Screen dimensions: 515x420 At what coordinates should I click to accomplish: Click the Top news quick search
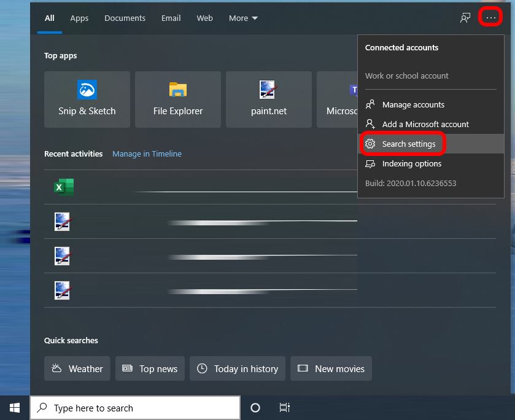[150, 368]
